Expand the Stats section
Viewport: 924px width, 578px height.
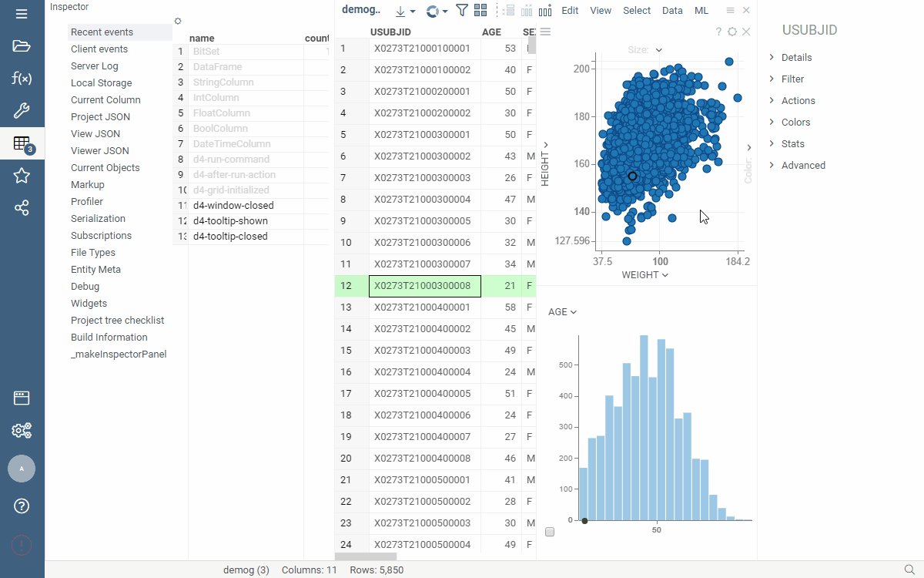pyautogui.click(x=792, y=144)
